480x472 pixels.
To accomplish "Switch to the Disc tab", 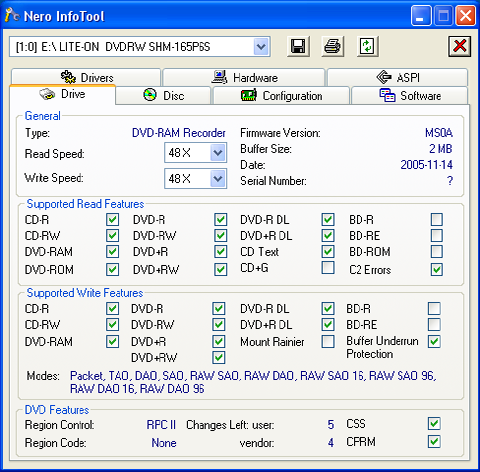I will pos(163,96).
